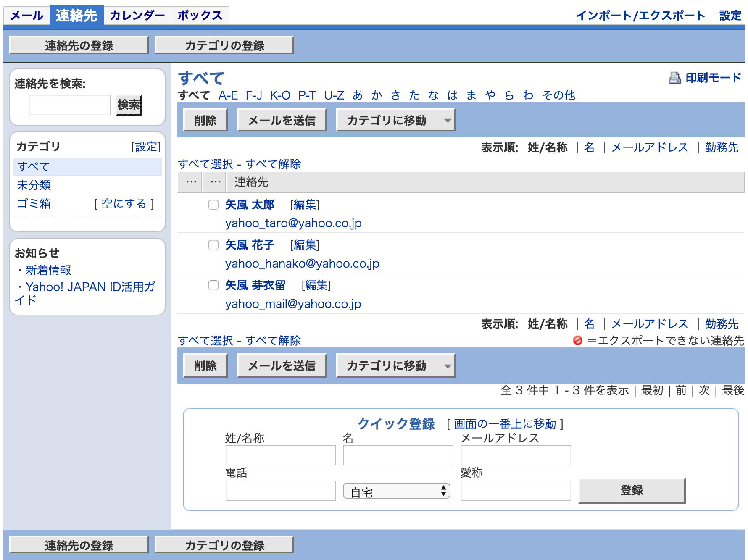
Task: Filter contacts by か row
Action: (x=377, y=95)
